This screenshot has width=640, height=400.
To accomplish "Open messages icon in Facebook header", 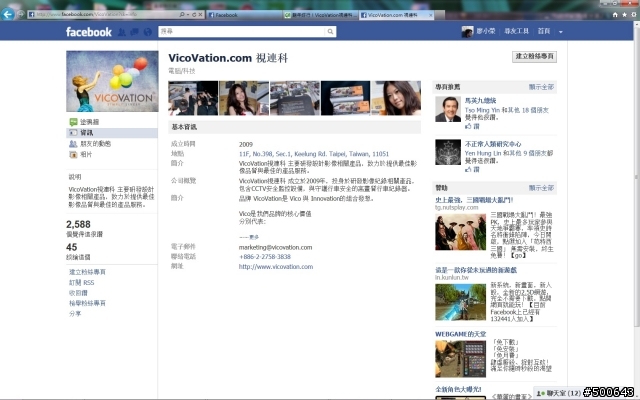I will (134, 32).
